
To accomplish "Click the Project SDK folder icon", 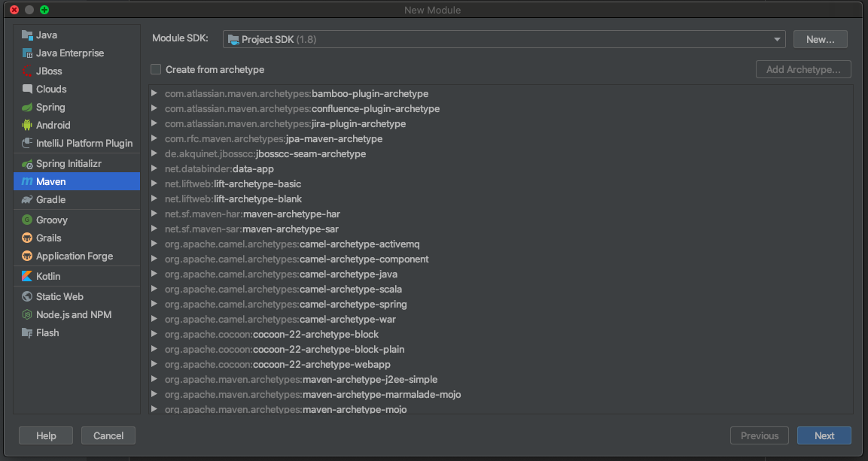I will point(233,39).
